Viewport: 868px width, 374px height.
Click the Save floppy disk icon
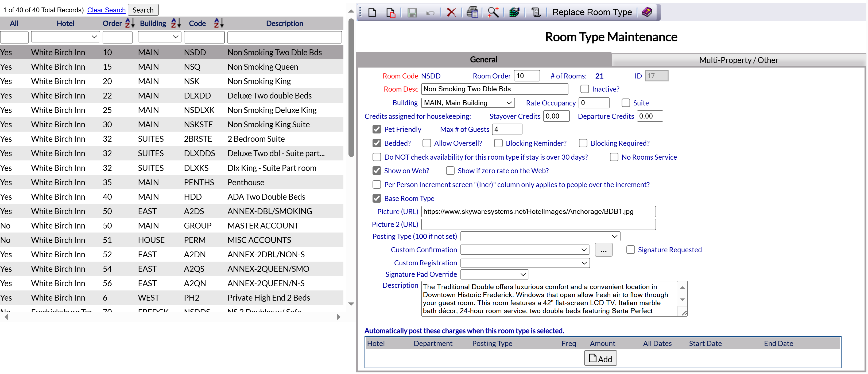click(412, 13)
